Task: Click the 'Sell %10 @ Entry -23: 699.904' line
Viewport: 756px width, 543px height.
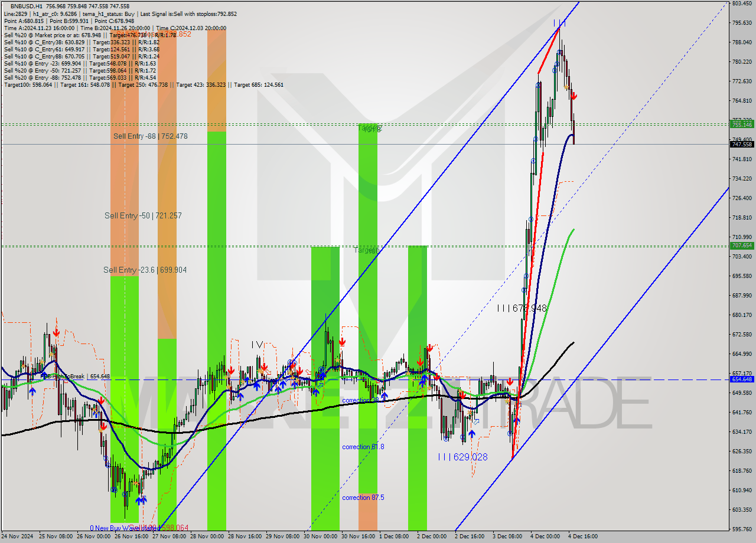Action: 80,63
